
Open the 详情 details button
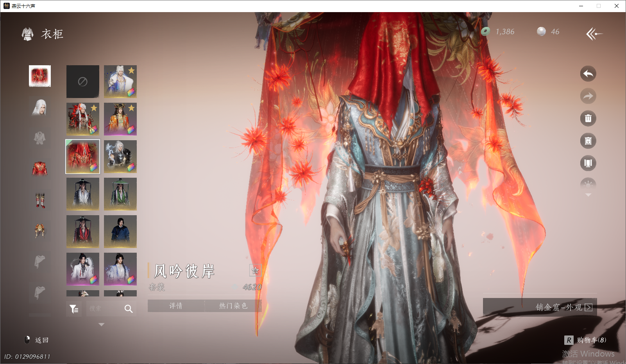tap(176, 306)
